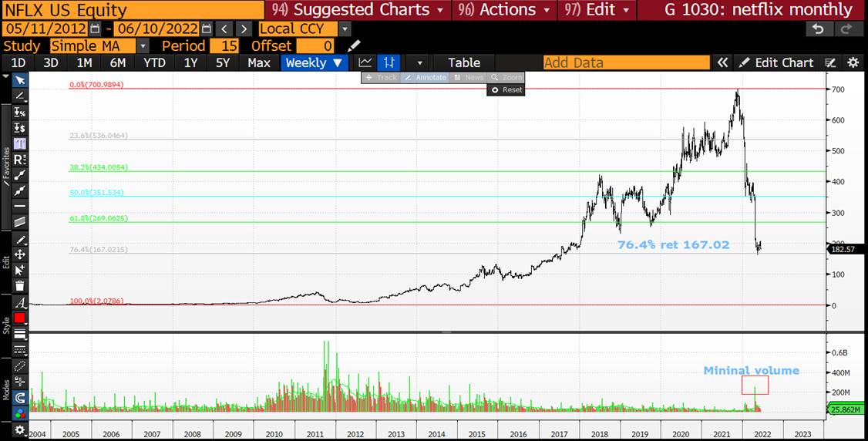868x441 pixels.
Task: Select the three-point line tool
Action: pyautogui.click(x=20, y=191)
